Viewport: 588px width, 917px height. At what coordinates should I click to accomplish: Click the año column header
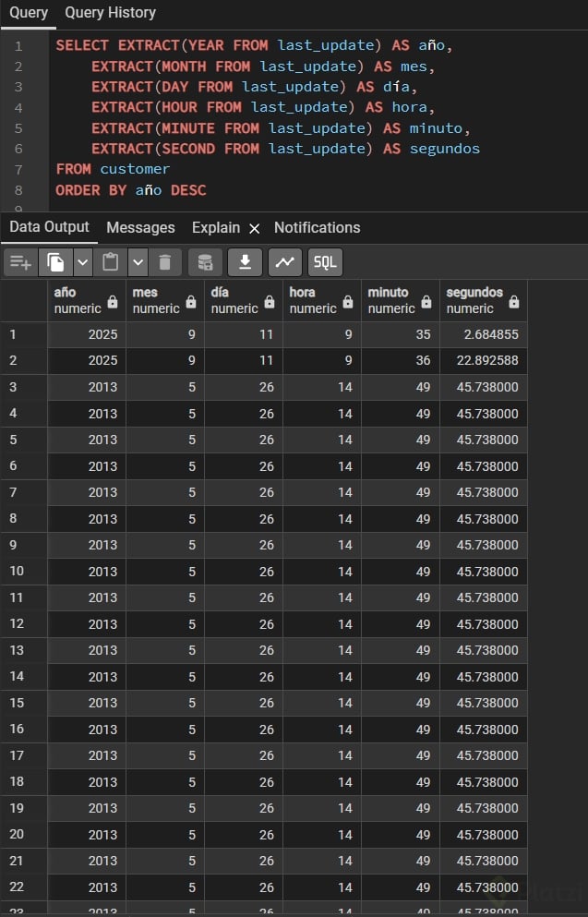[x=87, y=301]
